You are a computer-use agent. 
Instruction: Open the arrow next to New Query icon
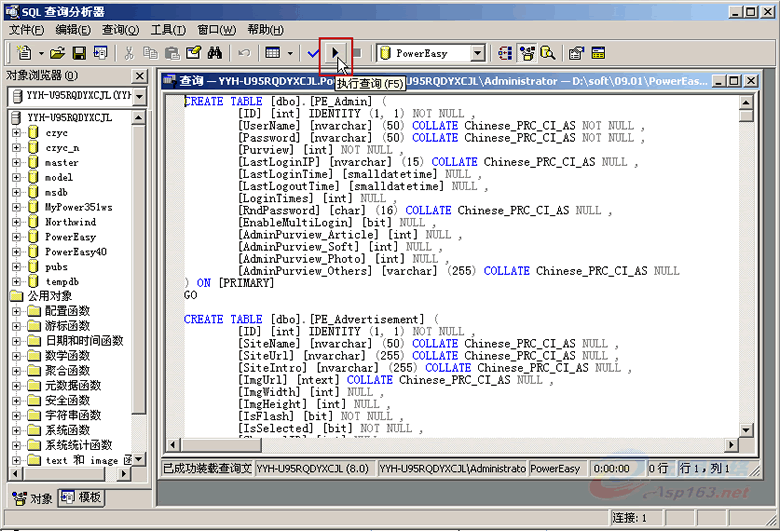pos(41,53)
